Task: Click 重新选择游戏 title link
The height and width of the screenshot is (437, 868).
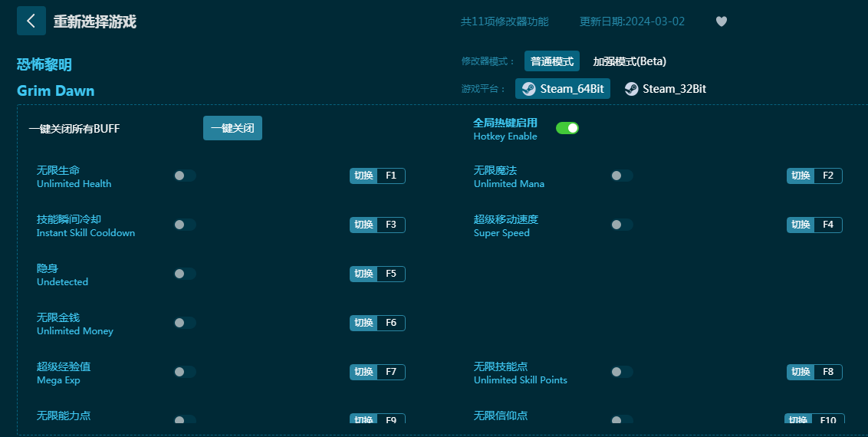Action: click(x=94, y=21)
